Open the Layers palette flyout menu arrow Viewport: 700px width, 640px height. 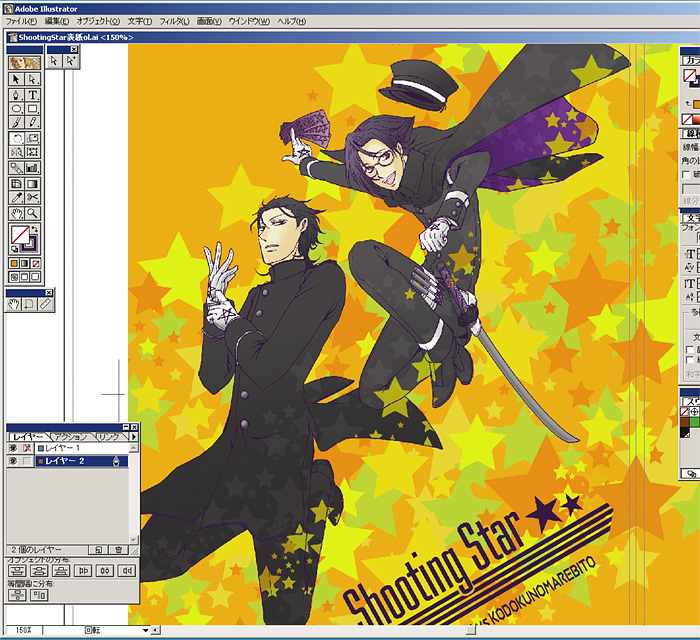[x=134, y=437]
